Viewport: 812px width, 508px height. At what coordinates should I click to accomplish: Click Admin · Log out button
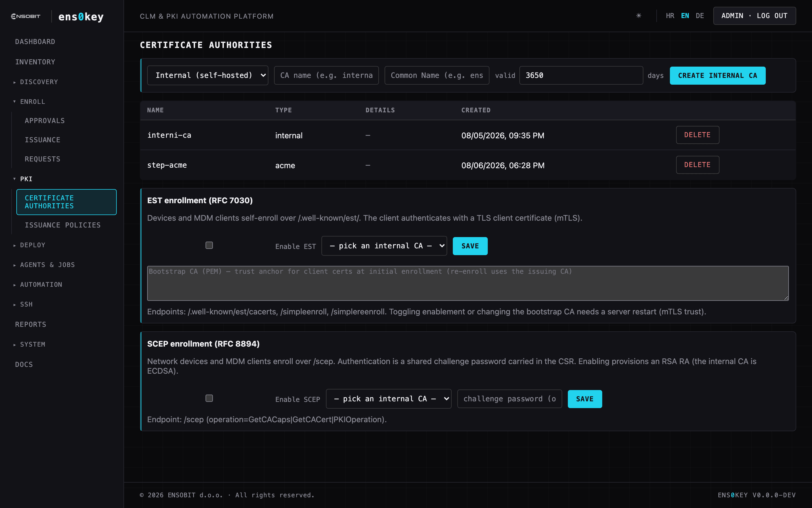pos(754,16)
